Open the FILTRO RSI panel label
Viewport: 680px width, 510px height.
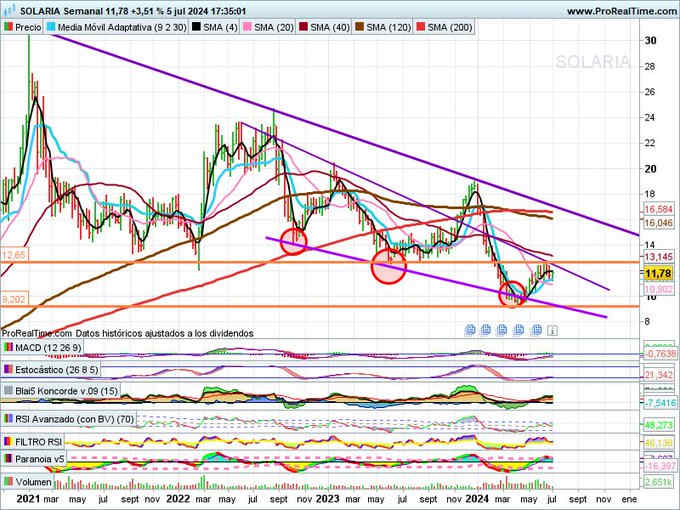(38, 442)
